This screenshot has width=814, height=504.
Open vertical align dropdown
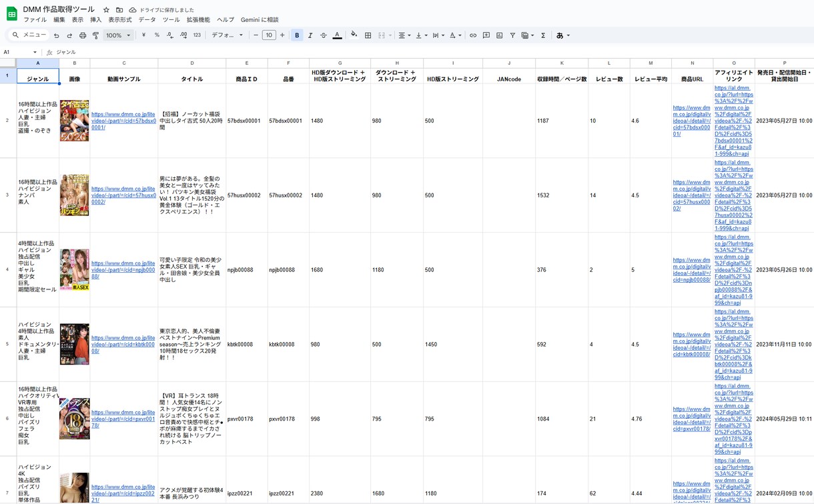point(422,35)
